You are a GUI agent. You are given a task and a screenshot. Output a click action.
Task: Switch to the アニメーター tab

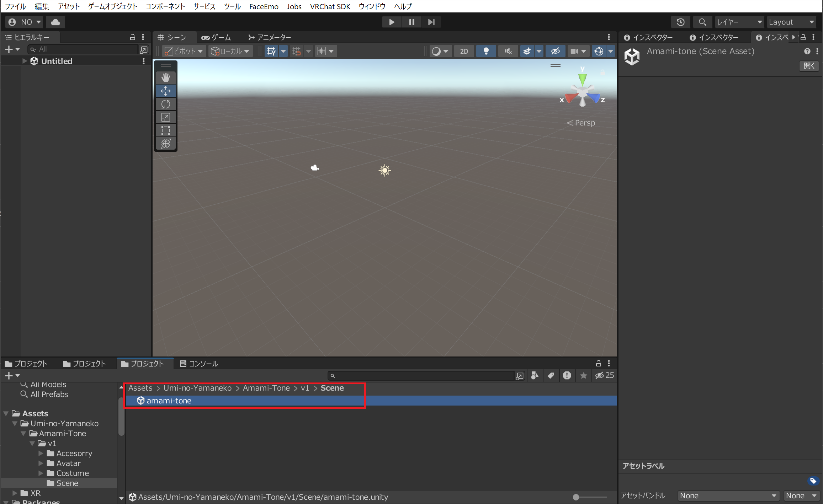[269, 37]
